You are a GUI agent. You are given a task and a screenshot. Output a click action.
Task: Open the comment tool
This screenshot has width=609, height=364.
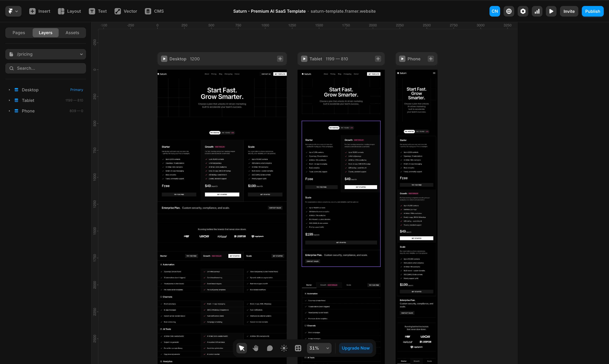click(270, 348)
